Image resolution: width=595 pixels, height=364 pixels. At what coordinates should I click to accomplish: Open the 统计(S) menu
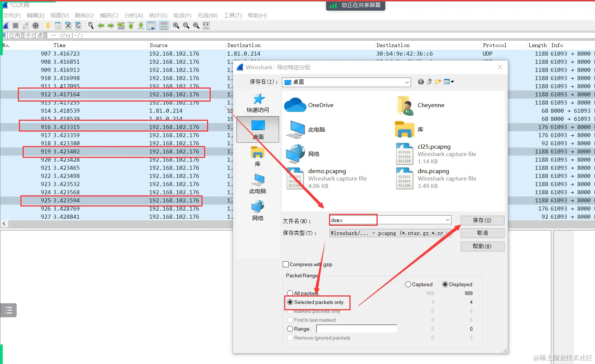point(158,16)
